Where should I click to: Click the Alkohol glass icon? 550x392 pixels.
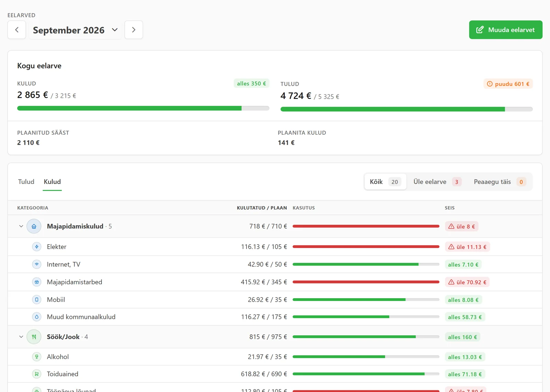(37, 357)
